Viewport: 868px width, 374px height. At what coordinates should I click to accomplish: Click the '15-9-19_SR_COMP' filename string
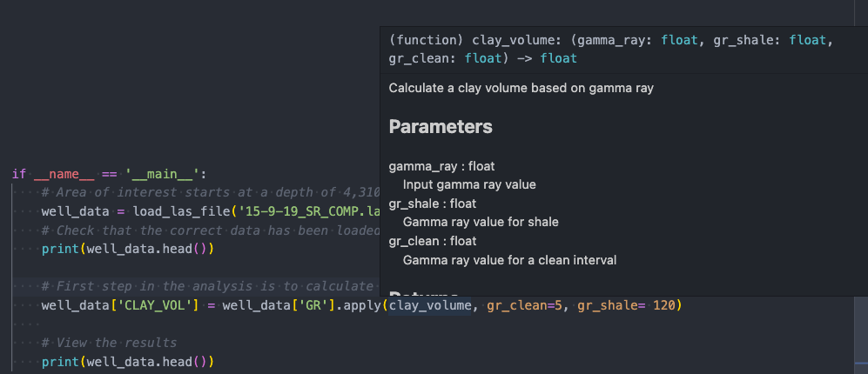(322, 211)
